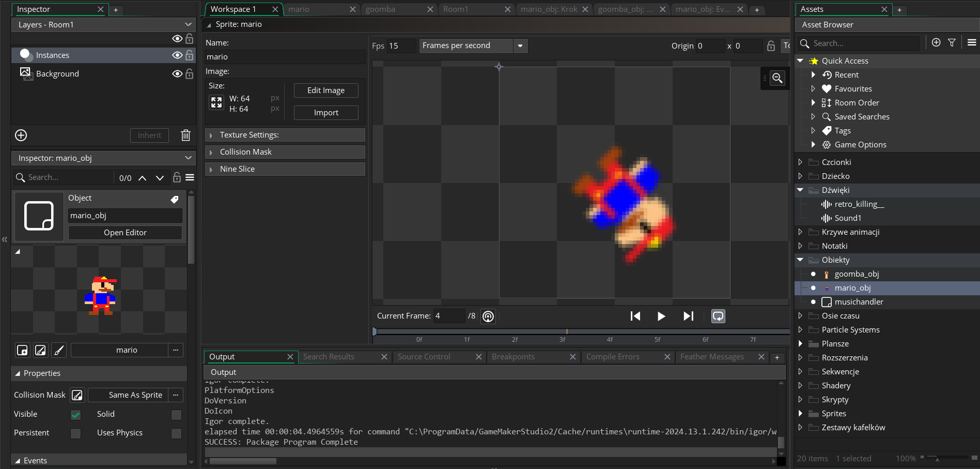Click the Fps value input field
Screen dimensions: 980x469
[x=401, y=46]
